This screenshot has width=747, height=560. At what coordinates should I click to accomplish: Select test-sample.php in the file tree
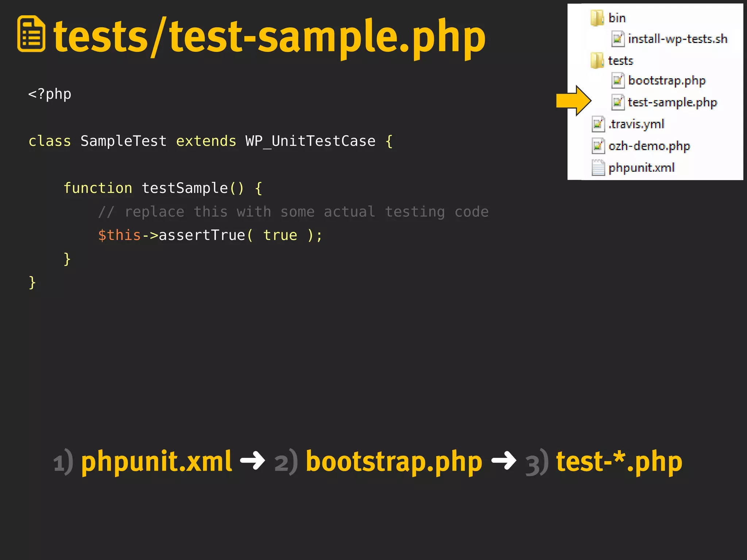[x=673, y=102]
